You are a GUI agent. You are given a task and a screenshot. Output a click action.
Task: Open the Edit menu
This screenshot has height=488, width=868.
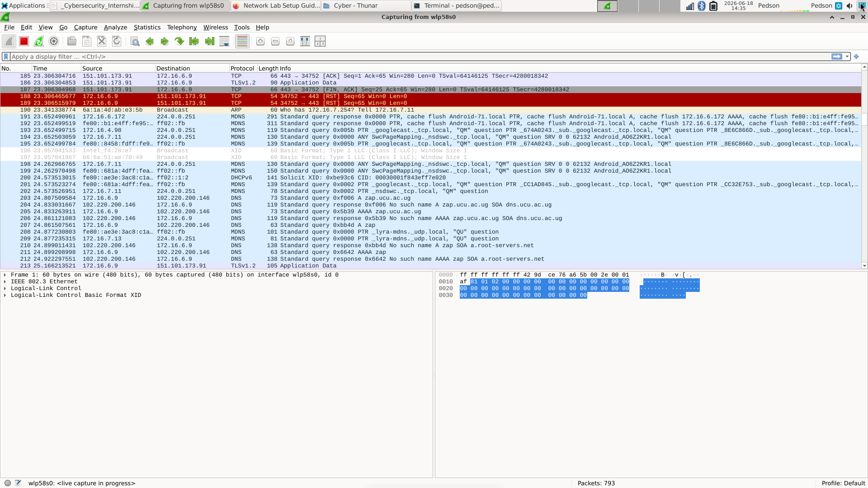click(26, 28)
